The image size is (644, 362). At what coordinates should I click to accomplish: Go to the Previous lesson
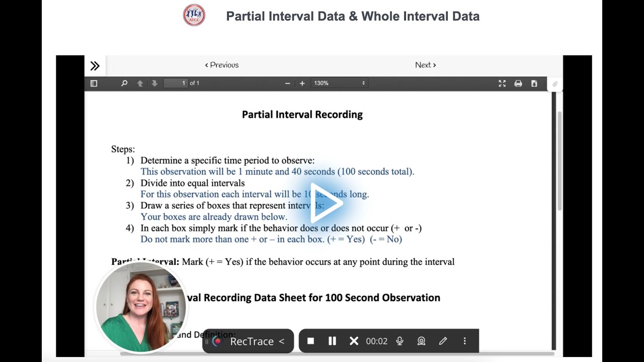[x=222, y=65]
